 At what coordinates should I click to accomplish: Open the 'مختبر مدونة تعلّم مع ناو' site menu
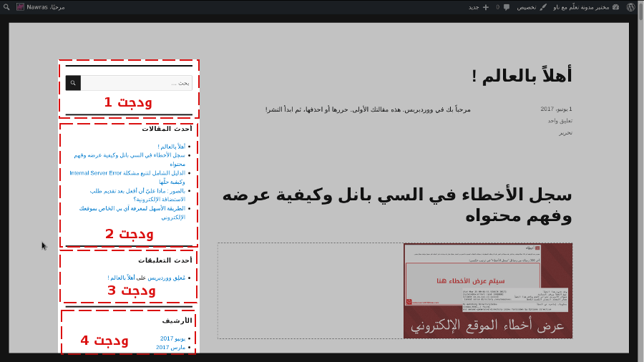(581, 7)
